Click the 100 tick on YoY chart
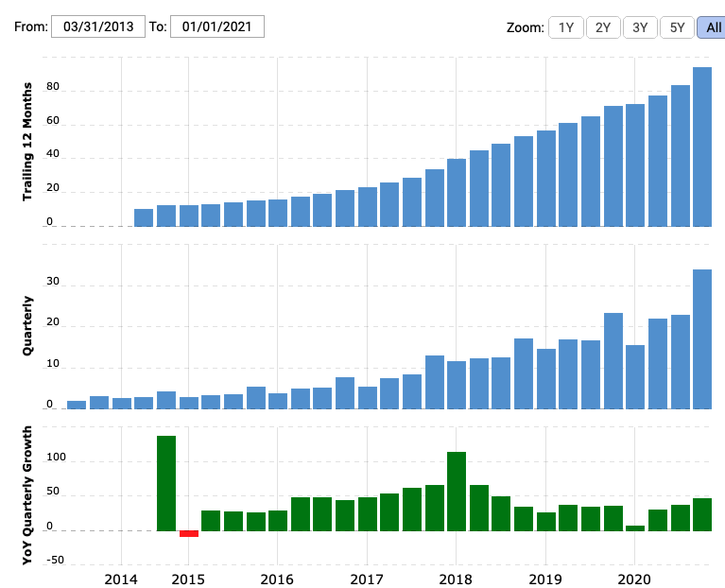 point(56,457)
